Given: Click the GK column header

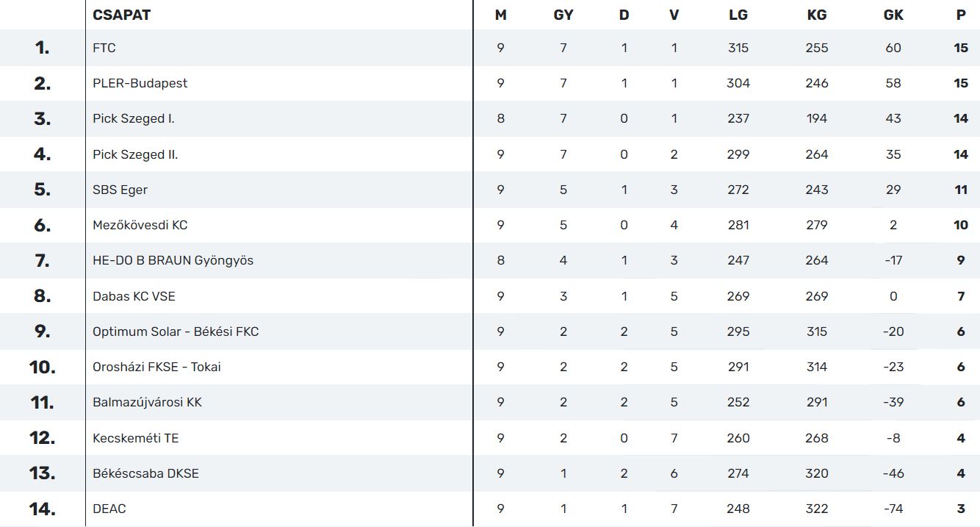Looking at the screenshot, I should 893,15.
